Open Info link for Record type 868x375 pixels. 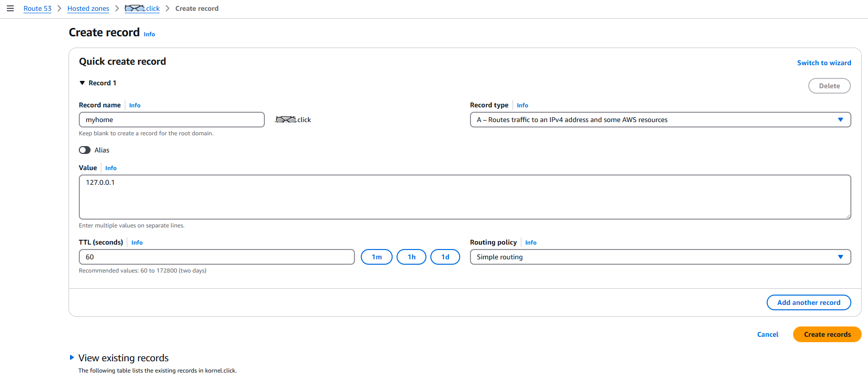[x=522, y=105]
